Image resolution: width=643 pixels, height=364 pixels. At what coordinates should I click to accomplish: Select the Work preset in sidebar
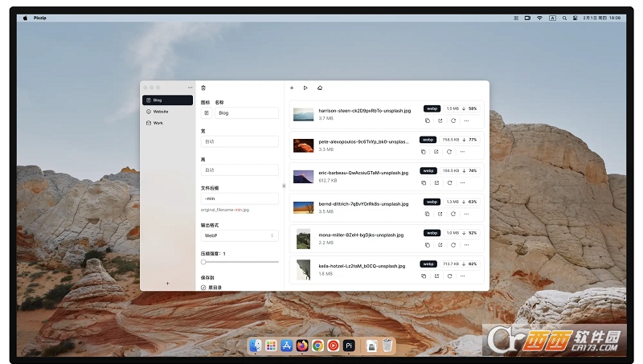(167, 123)
